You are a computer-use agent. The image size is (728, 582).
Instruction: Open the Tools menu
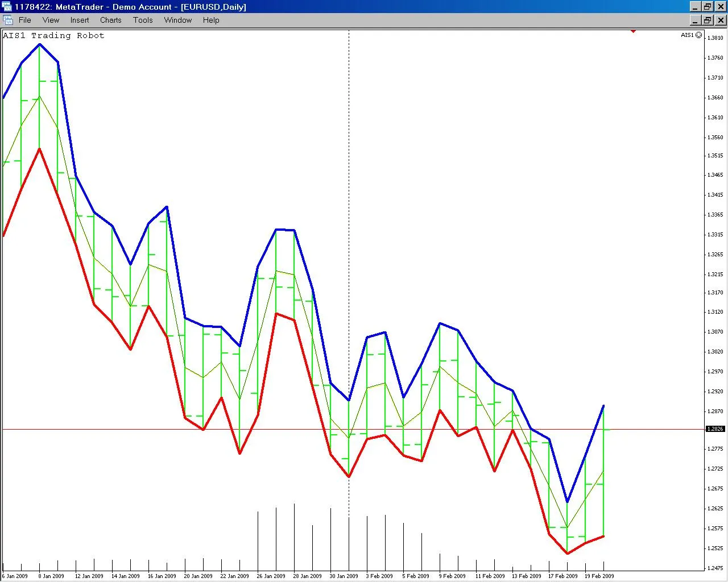(143, 20)
